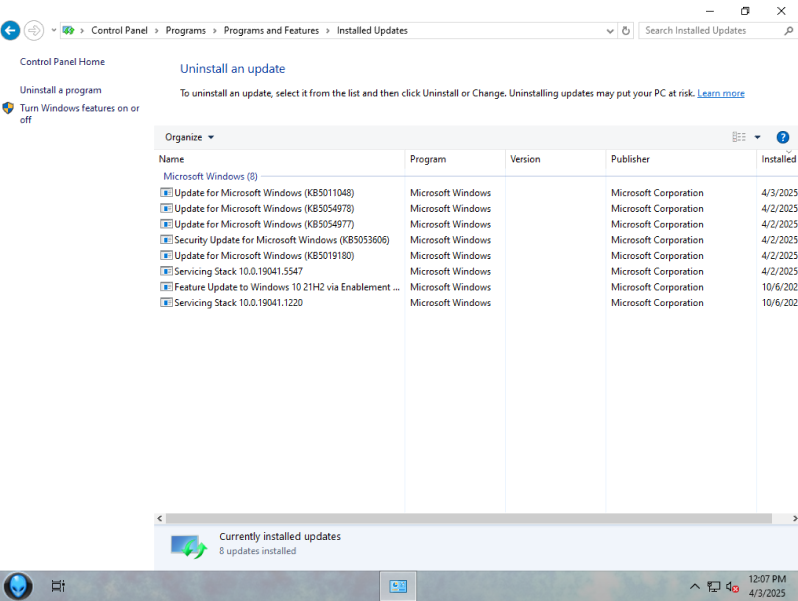The width and height of the screenshot is (798, 601).
Task: Open recent locations dropdown next to forward arrow
Action: pos(53,31)
